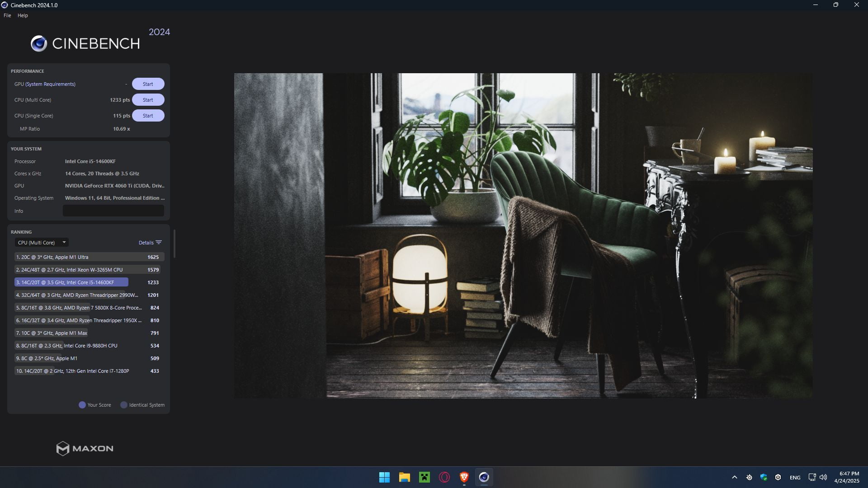The width and height of the screenshot is (868, 488).
Task: Select the Threadripper 1950X ranking row
Action: pyautogui.click(x=89, y=320)
